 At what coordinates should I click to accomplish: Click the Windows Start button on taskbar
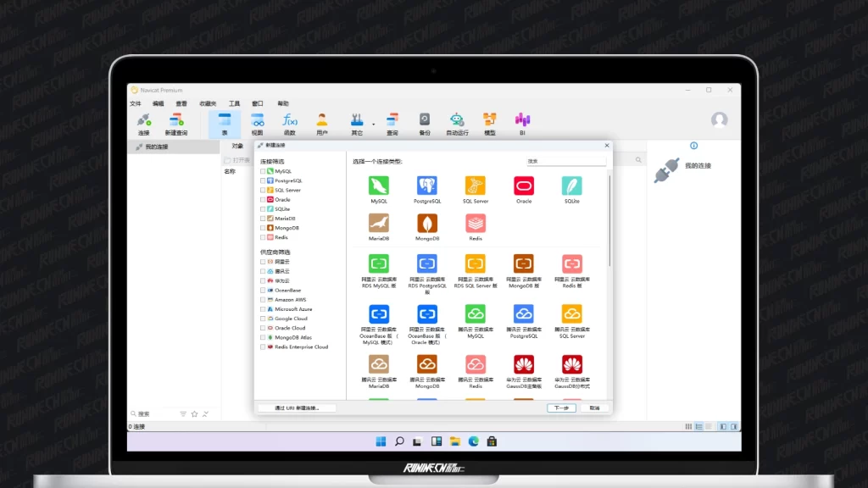381,441
